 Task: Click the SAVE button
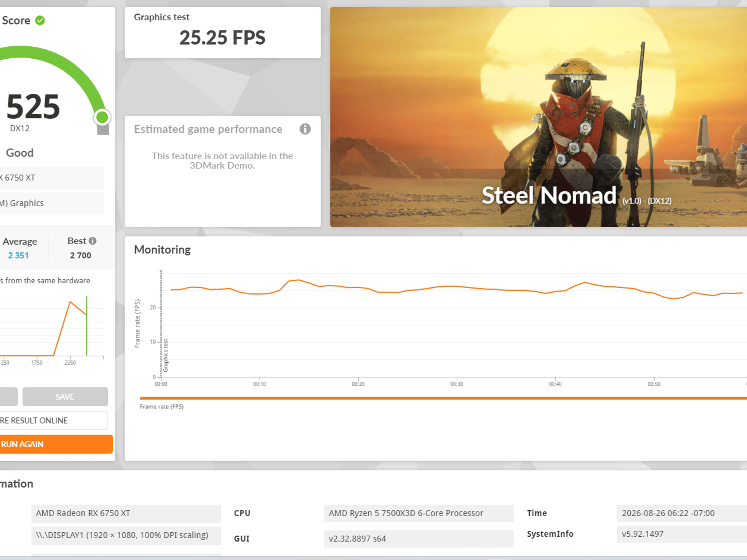coord(65,397)
